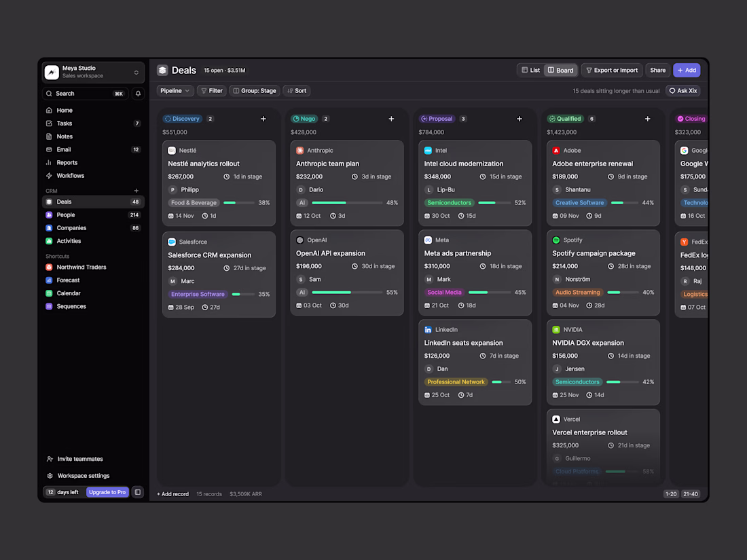
Task: Add a deal in Discovery column
Action: click(x=263, y=119)
